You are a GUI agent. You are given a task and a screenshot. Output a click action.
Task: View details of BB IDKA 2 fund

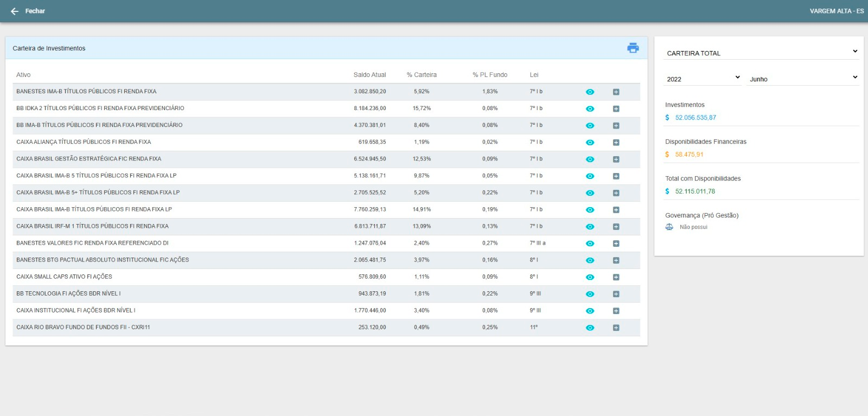click(590, 108)
